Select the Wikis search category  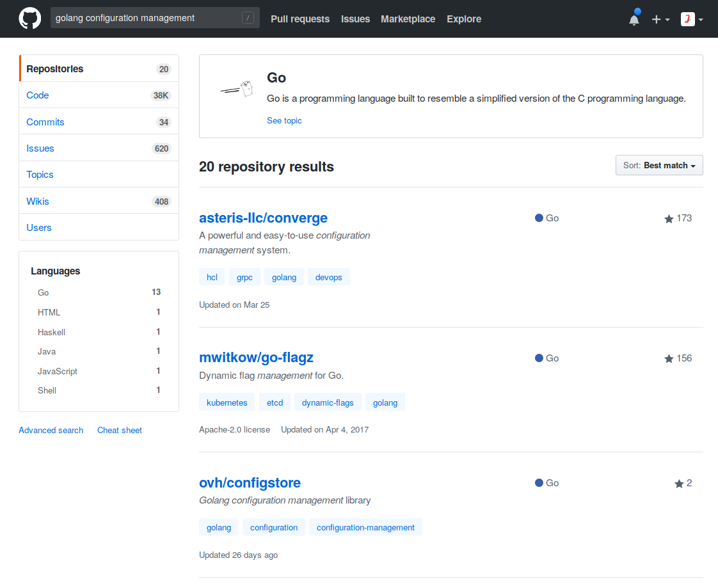99,201
